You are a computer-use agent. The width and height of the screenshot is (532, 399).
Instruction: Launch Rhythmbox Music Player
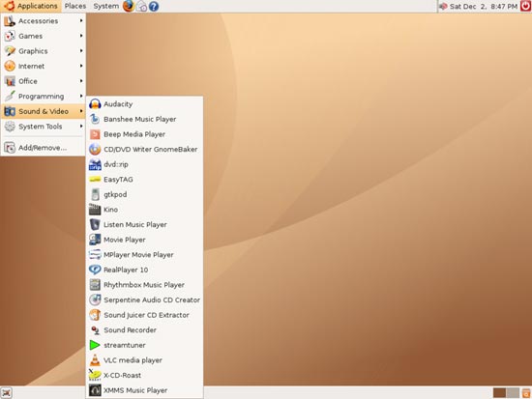(144, 285)
